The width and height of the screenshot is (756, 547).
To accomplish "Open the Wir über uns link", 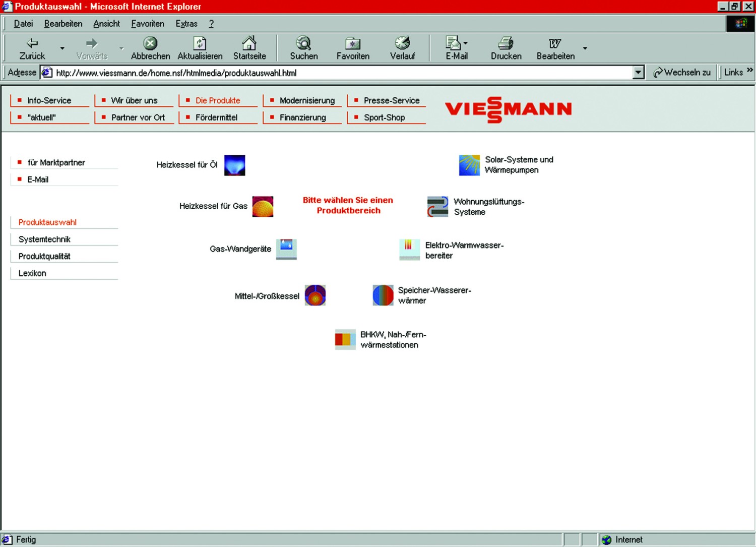I will coord(134,100).
